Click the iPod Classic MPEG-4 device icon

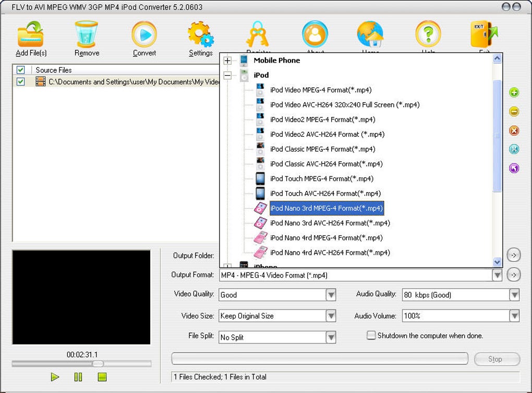pos(260,149)
